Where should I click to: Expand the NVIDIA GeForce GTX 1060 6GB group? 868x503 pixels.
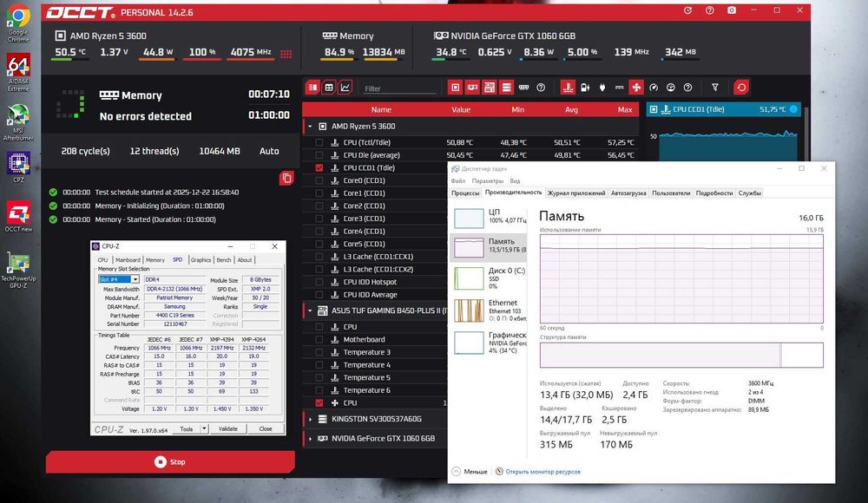point(310,438)
